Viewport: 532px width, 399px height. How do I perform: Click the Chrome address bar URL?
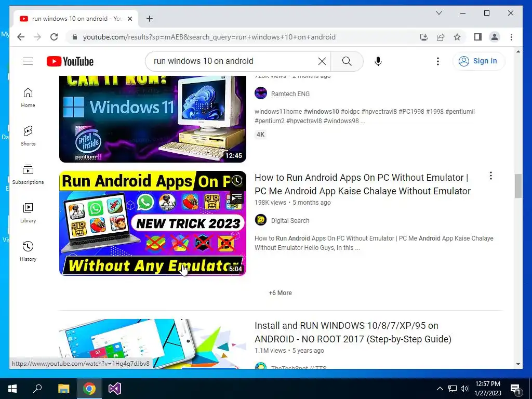click(x=209, y=37)
